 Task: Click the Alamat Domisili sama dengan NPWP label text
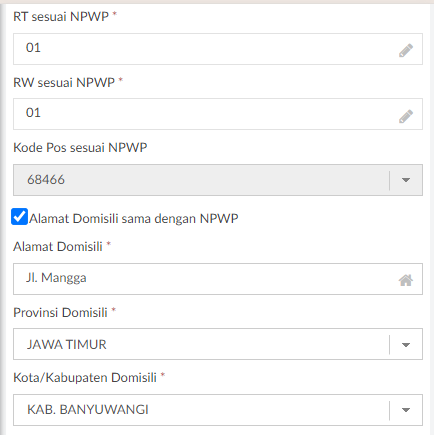tap(134, 219)
